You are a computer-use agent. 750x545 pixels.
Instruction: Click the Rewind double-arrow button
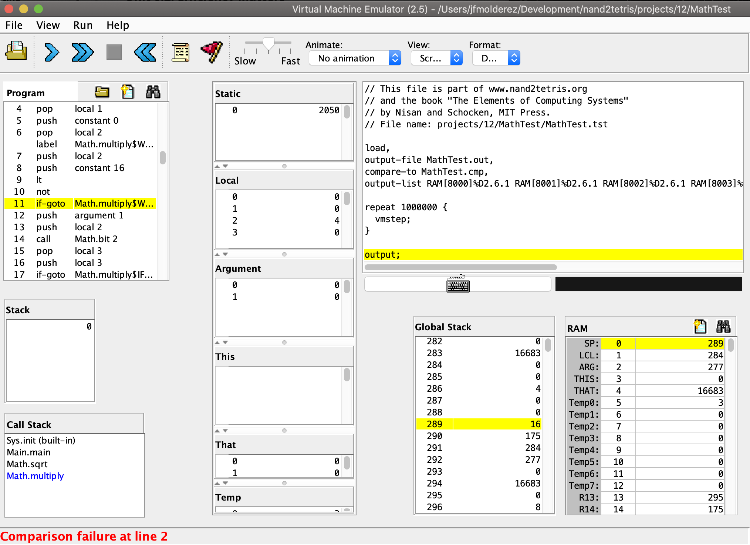[144, 51]
